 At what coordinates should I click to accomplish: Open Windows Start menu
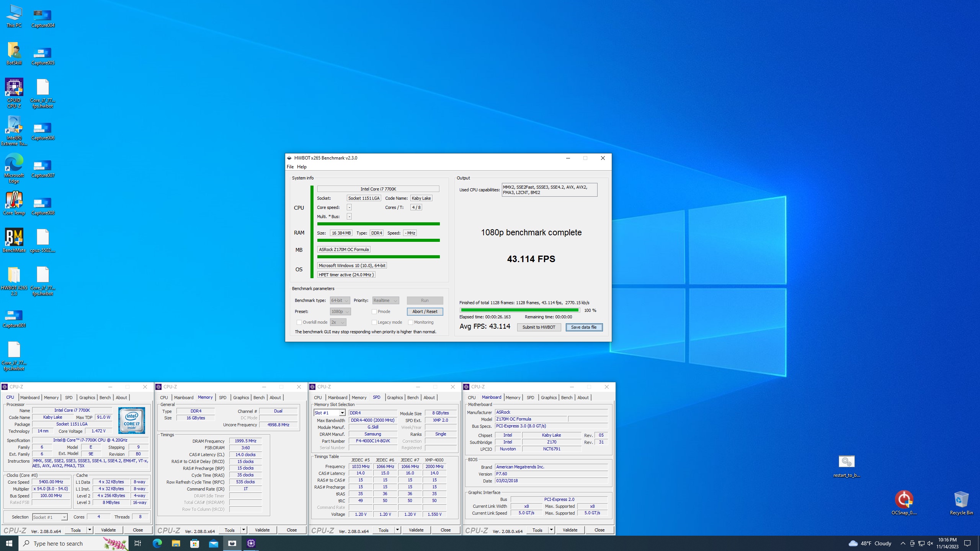(x=9, y=543)
